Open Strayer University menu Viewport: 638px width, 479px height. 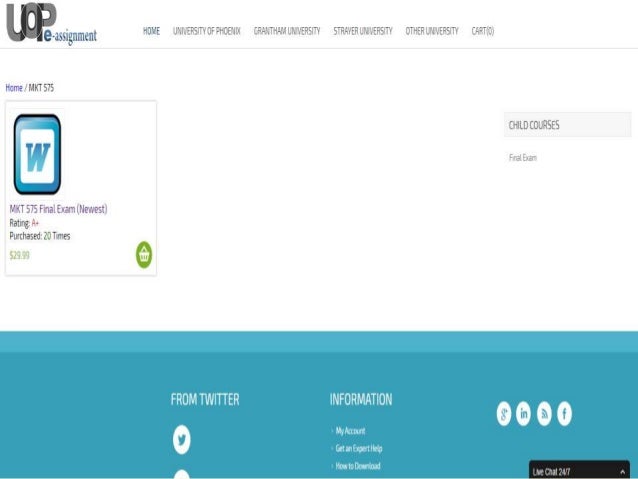363,31
